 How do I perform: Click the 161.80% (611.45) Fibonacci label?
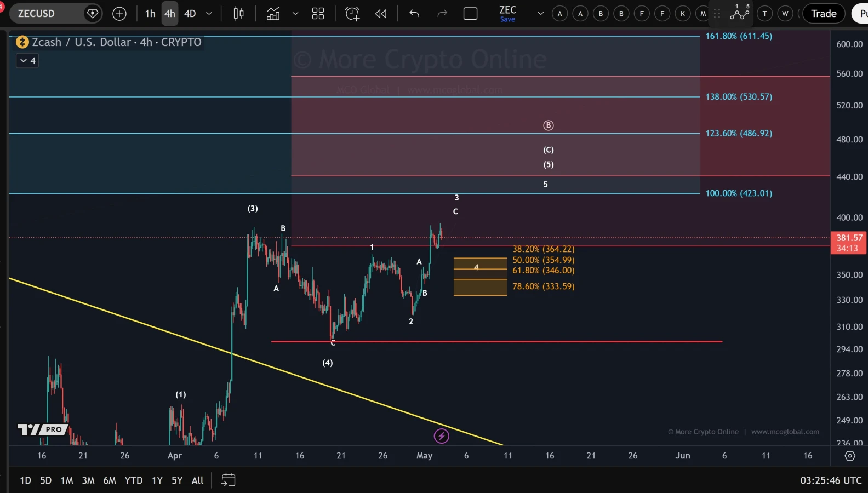(x=739, y=36)
